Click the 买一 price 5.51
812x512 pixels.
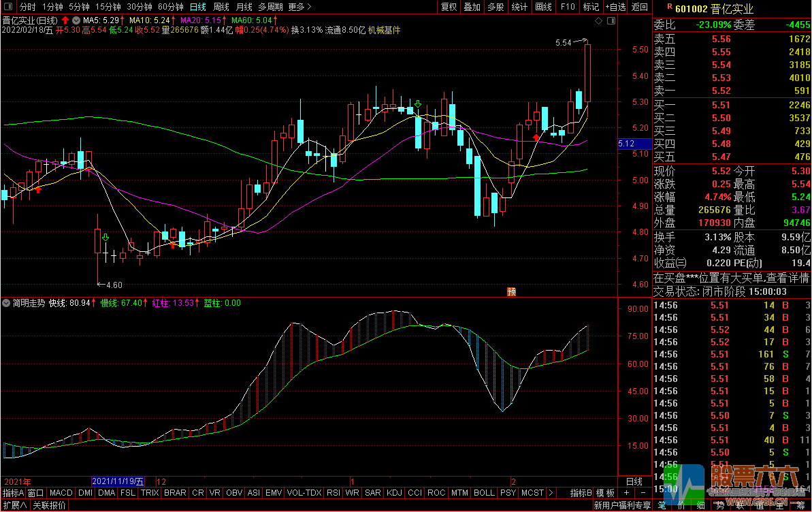tap(721, 106)
